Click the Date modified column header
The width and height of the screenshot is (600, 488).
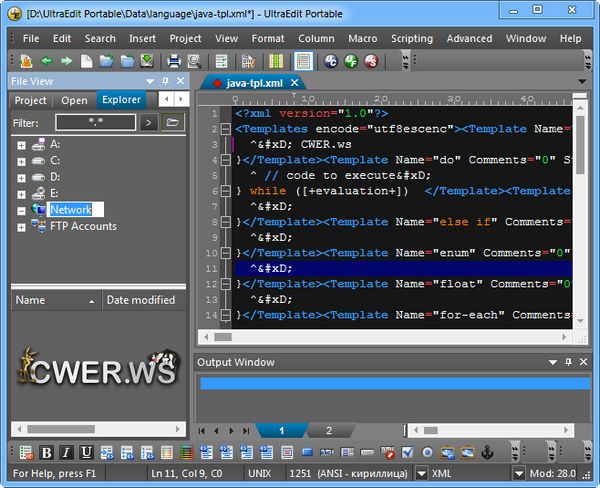(x=140, y=300)
